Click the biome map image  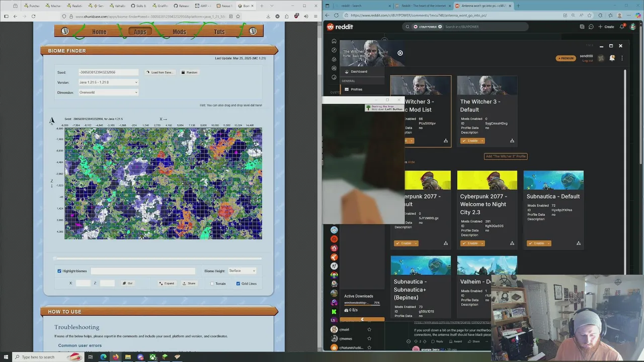coord(163,184)
